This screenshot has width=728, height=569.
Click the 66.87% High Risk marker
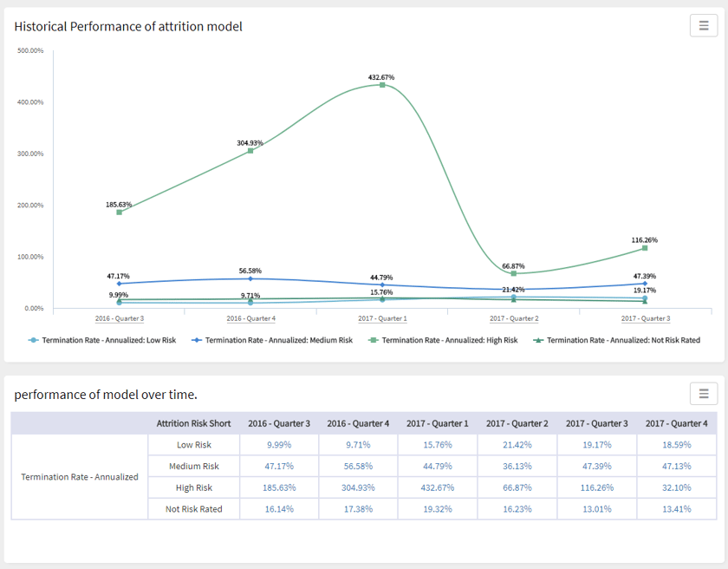pos(514,273)
